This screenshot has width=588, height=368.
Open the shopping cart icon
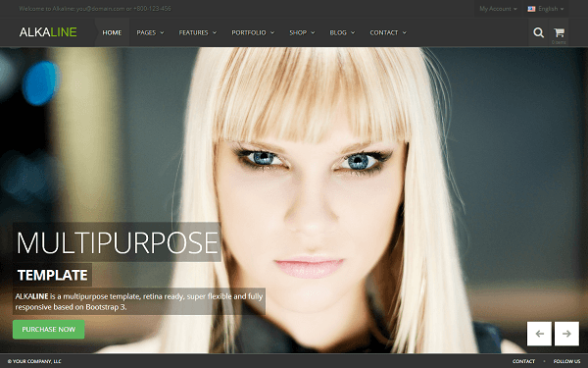(560, 32)
